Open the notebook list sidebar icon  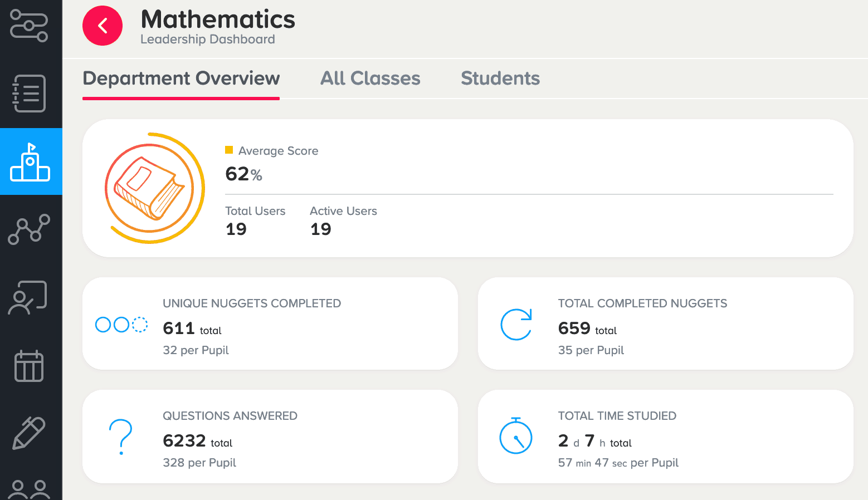pyautogui.click(x=29, y=94)
